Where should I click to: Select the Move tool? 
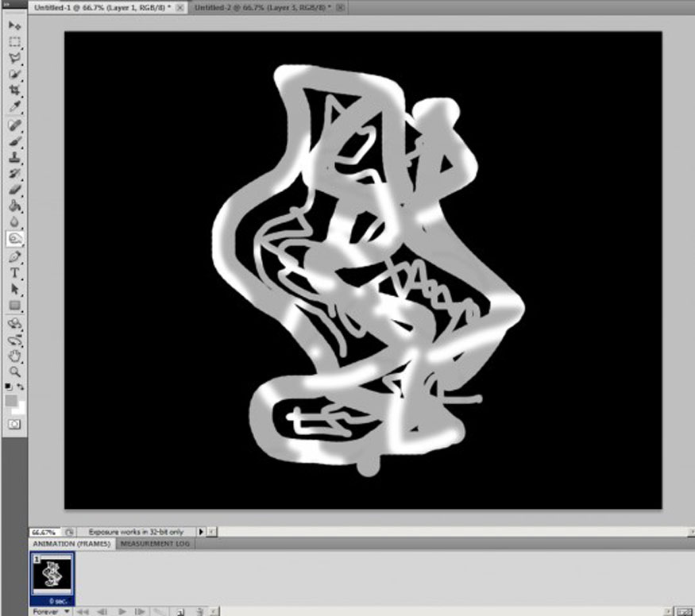click(14, 25)
